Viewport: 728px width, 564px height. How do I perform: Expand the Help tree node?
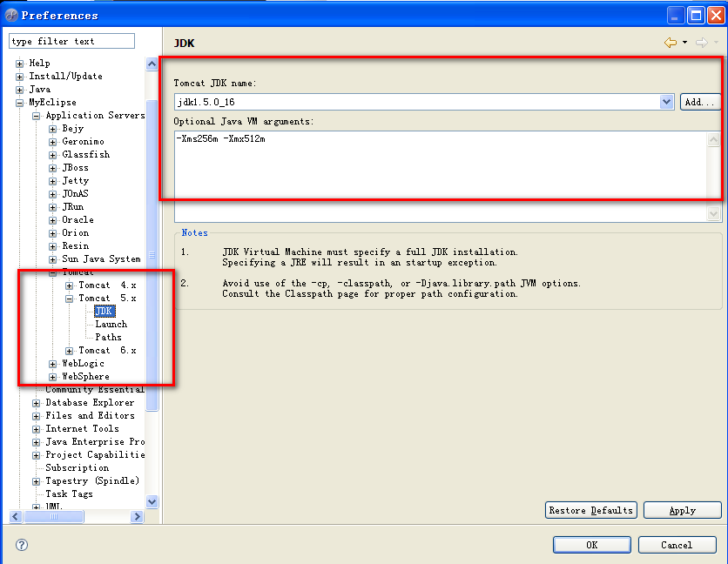coord(19,64)
